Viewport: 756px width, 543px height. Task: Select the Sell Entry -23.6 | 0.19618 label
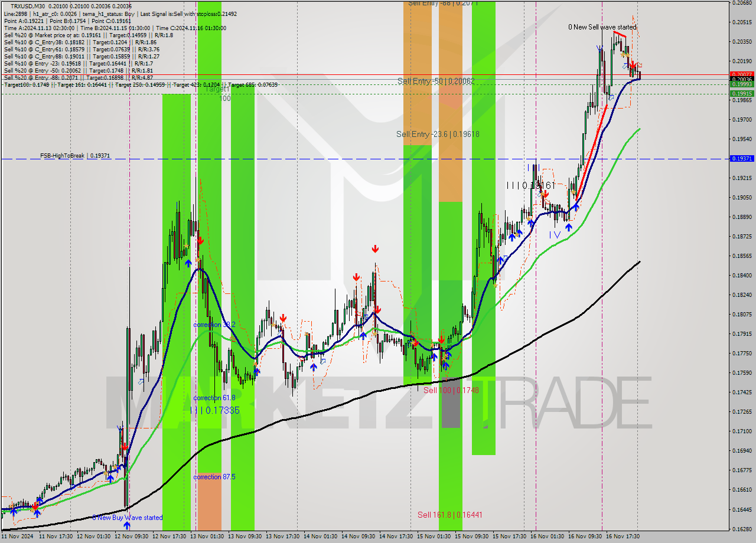tap(438, 135)
